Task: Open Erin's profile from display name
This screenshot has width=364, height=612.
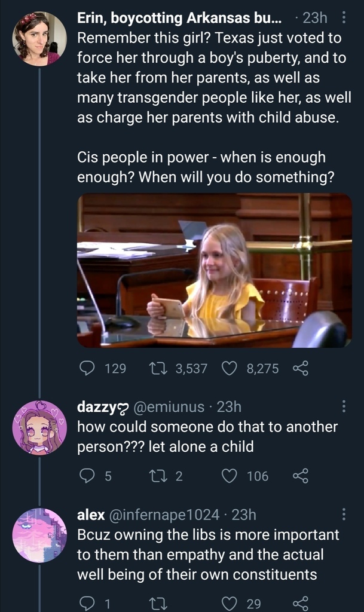Action: [179, 18]
